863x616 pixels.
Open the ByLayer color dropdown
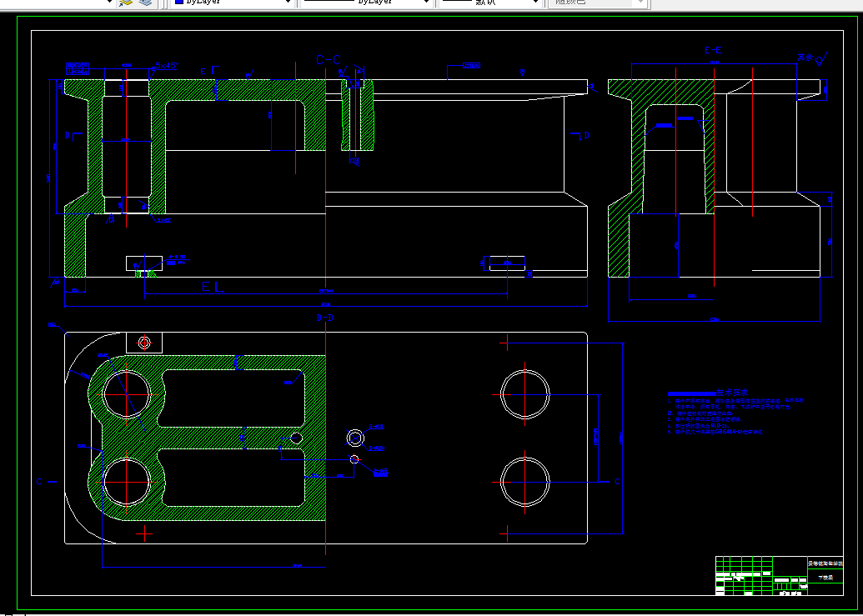point(233,3)
